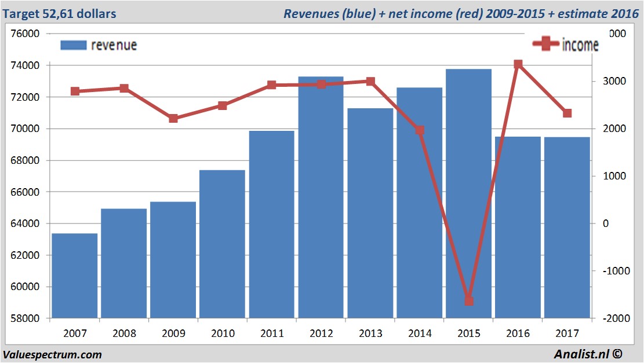Select the 2016 income peak marker
This screenshot has width=644, height=363.
[x=518, y=64]
